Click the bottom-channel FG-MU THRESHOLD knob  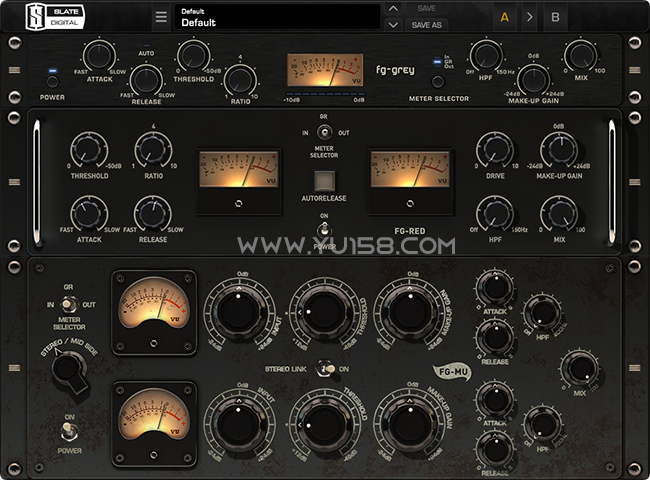point(324,425)
